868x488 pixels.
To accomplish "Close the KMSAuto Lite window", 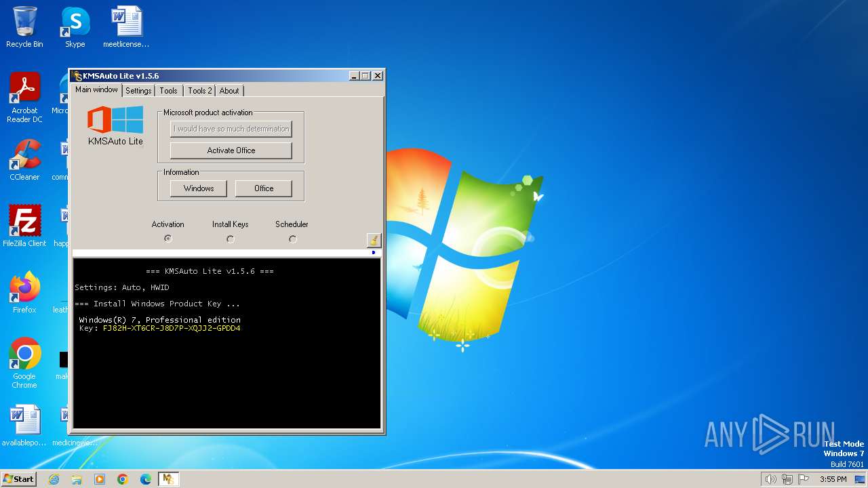I will click(x=378, y=76).
